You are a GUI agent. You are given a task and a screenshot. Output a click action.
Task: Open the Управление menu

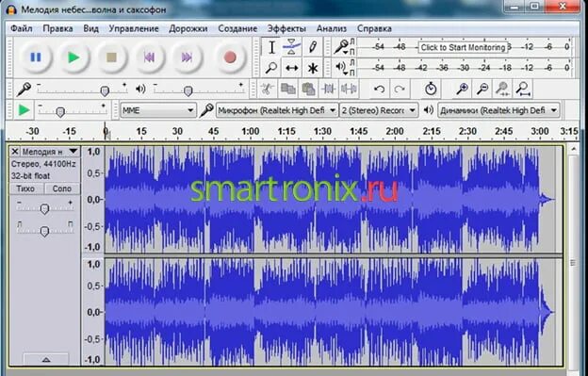point(134,28)
